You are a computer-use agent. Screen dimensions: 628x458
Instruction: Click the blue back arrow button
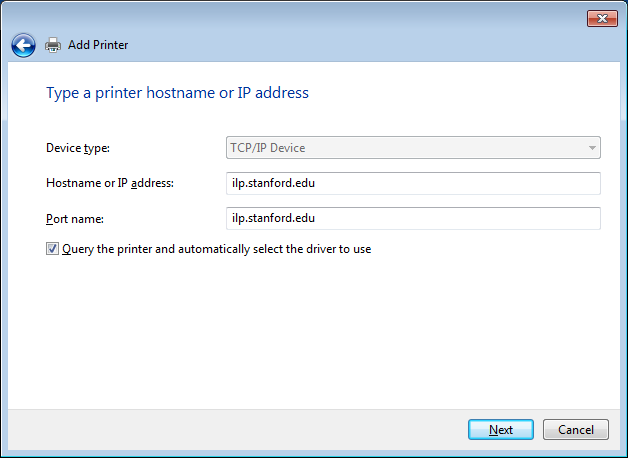[23, 45]
